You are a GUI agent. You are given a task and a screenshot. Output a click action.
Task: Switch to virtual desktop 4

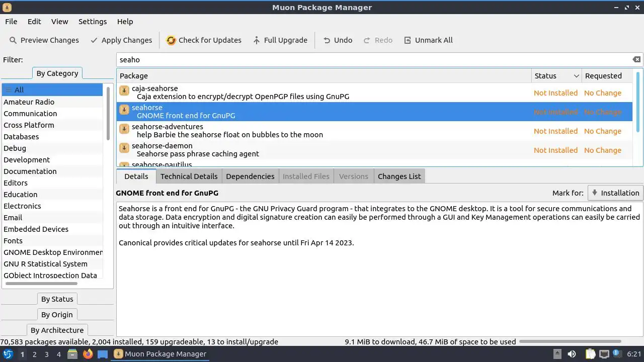point(58,354)
